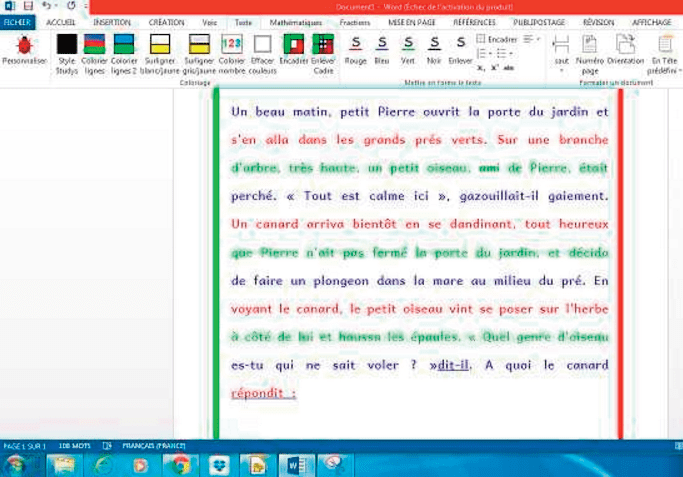Click the 108 MOTS word count
Screen dimensions: 683x477
point(76,443)
